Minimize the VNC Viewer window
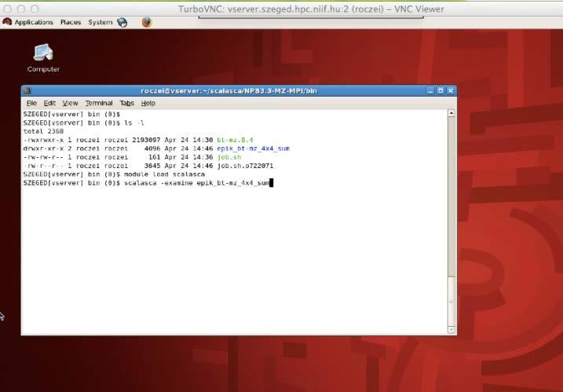563x392 pixels. point(21,9)
